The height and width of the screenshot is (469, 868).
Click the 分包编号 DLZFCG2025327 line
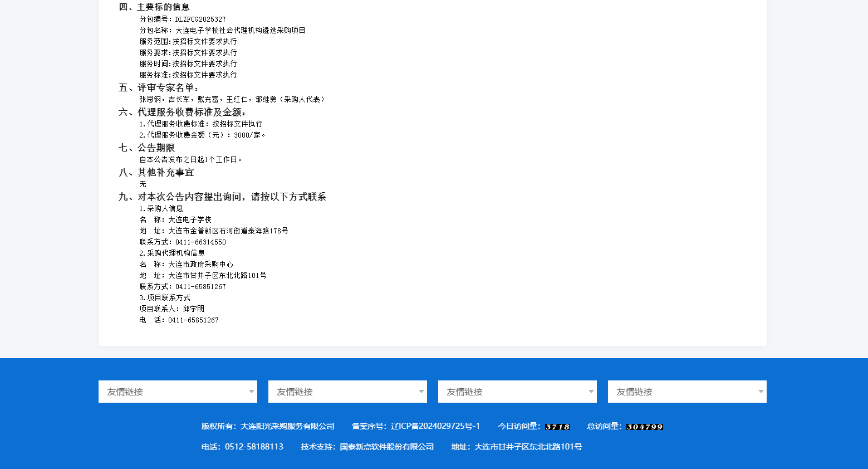point(183,19)
